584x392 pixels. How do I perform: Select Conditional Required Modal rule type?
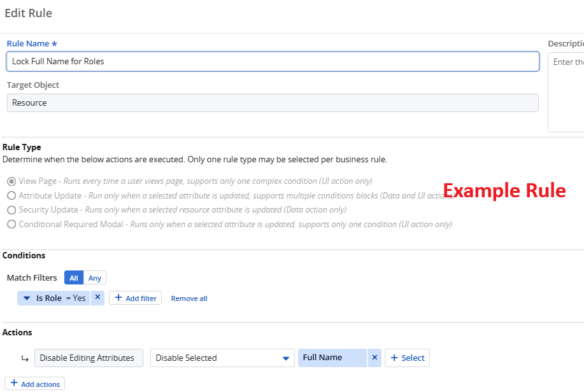pyautogui.click(x=11, y=224)
